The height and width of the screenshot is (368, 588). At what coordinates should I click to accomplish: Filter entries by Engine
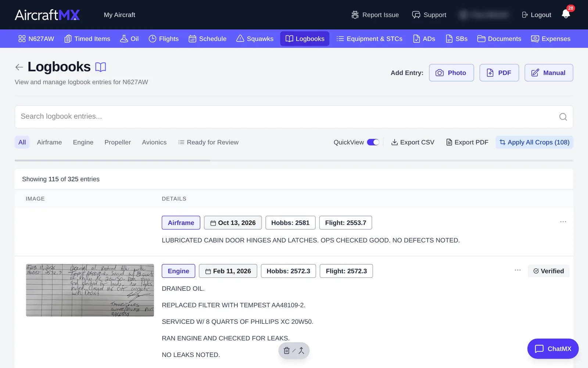83,142
